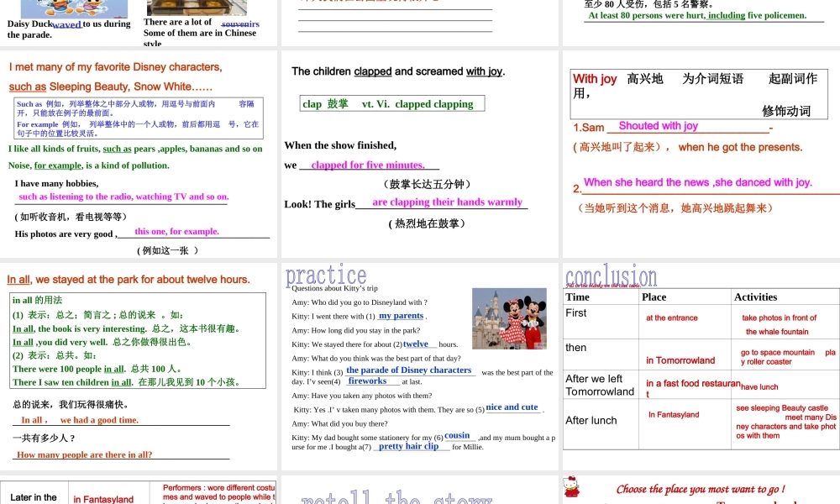Click 'I like all kinds of fruits' line
The height and width of the screenshot is (504, 840).
click(135, 149)
